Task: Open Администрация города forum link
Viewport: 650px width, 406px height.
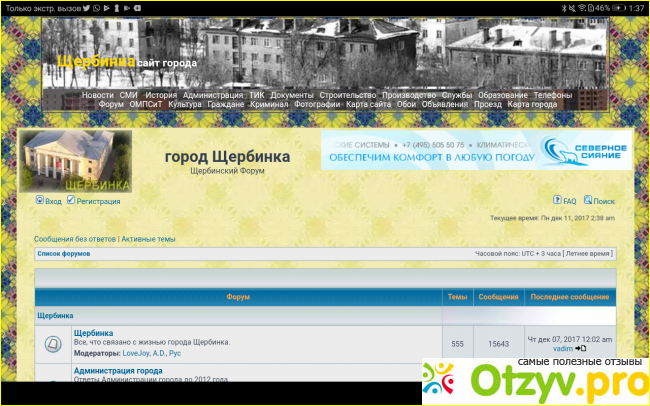Action: (118, 371)
